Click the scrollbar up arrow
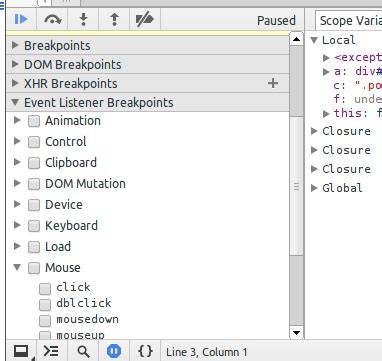 [296, 39]
